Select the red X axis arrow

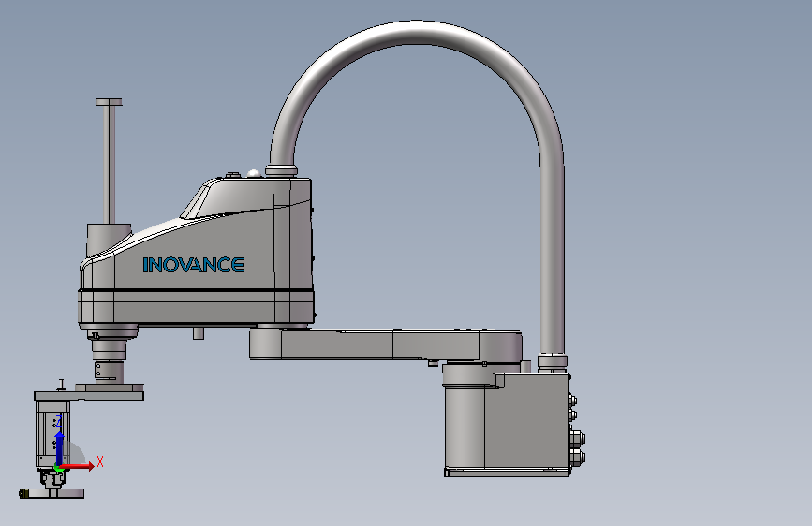(78, 466)
